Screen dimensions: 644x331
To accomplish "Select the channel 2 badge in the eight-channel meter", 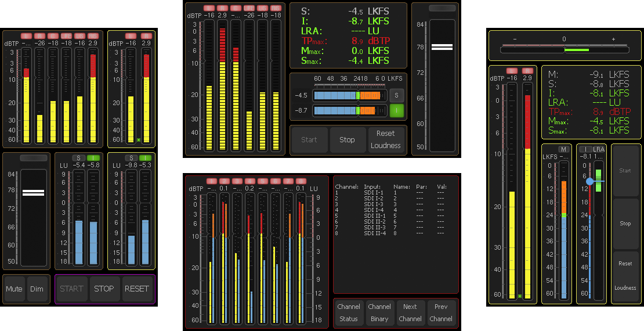I will 223,181.
